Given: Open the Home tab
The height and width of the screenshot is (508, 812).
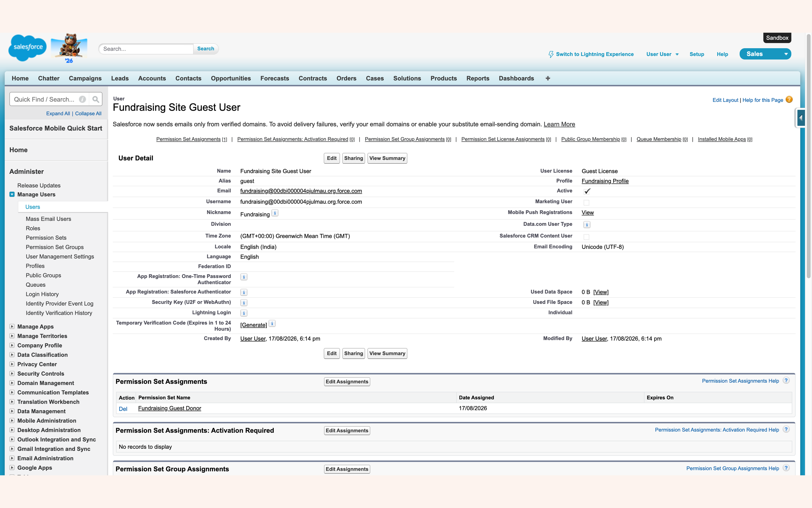Looking at the screenshot, I should pos(20,78).
